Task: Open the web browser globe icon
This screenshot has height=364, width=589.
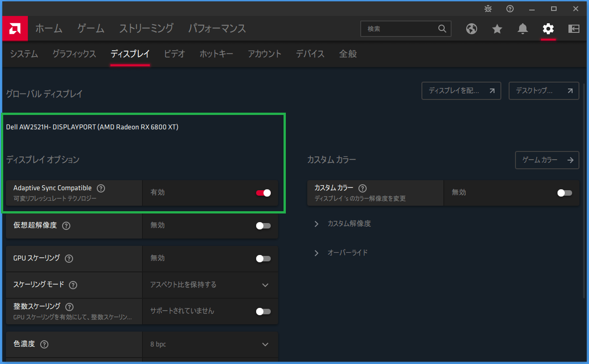Action: 472,29
